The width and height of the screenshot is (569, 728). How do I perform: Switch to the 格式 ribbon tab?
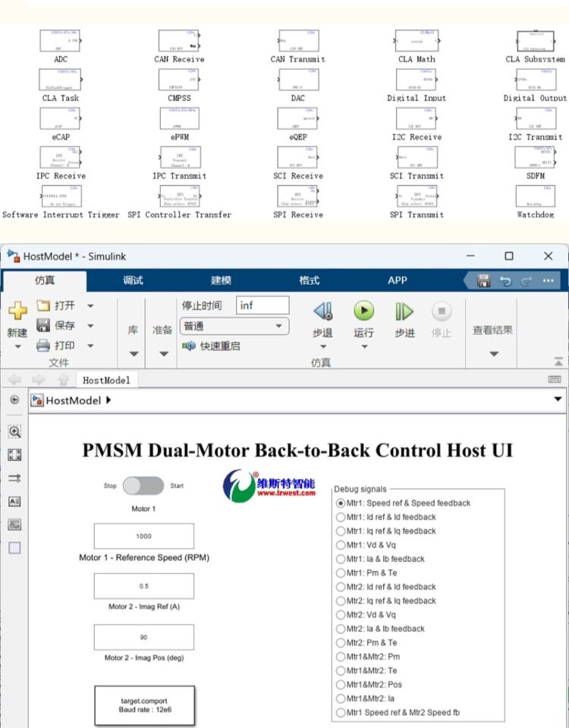click(x=309, y=280)
